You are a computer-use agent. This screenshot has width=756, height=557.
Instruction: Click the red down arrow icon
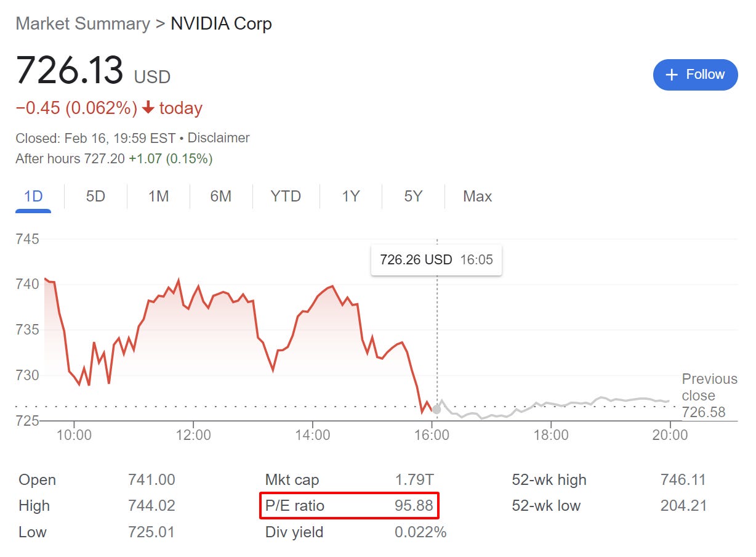148,108
